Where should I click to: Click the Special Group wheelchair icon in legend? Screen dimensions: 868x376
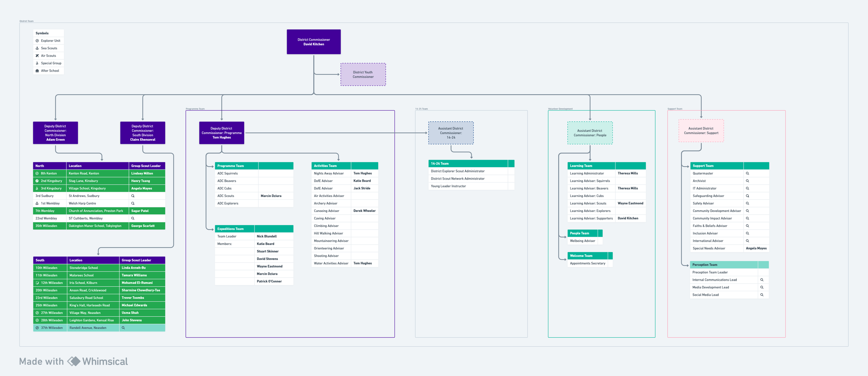(x=37, y=63)
